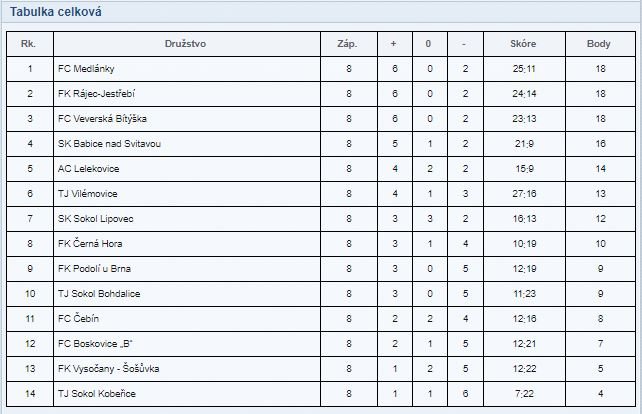Open FK Podolí u Brna entry
Viewport: 642px width, 414px height.
pyautogui.click(x=94, y=269)
